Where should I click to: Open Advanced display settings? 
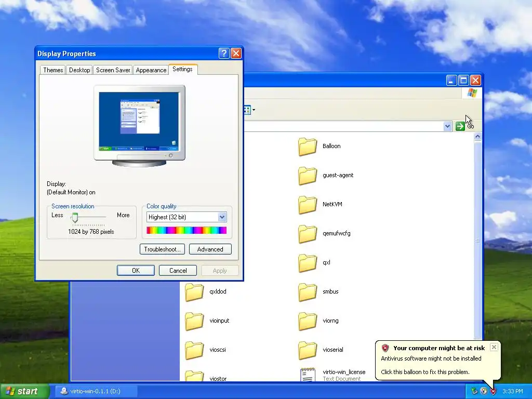click(x=210, y=249)
